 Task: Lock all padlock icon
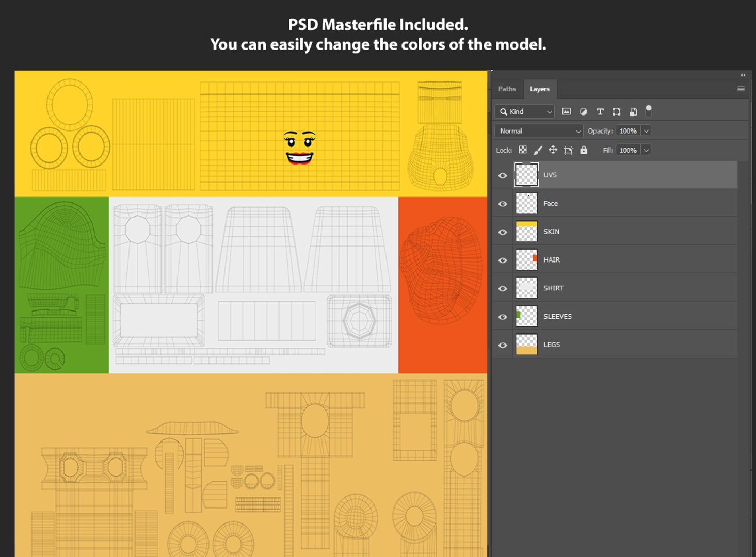[584, 150]
